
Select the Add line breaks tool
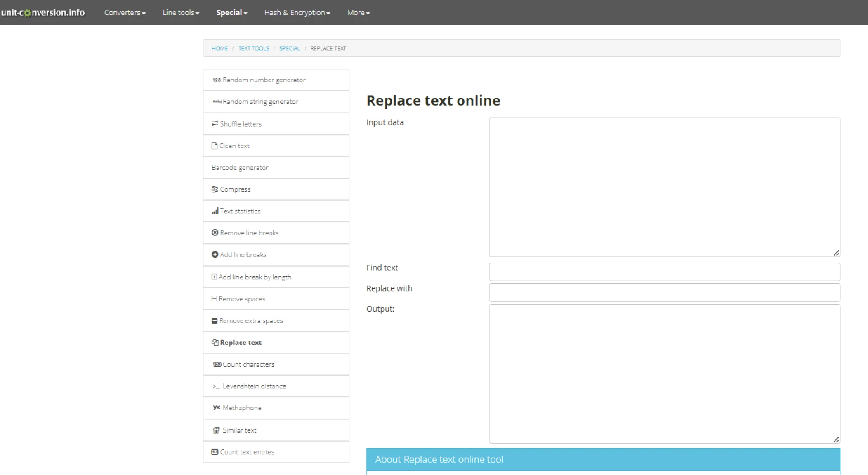pos(243,254)
